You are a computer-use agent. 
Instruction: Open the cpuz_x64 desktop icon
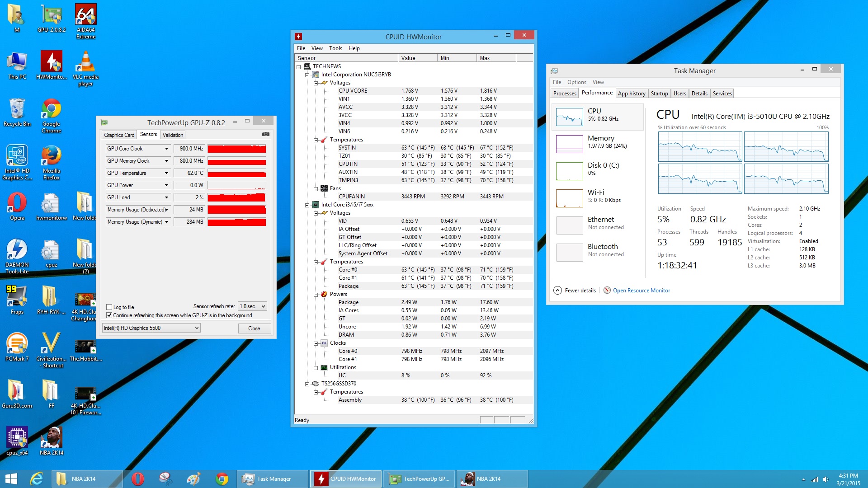pos(17,441)
